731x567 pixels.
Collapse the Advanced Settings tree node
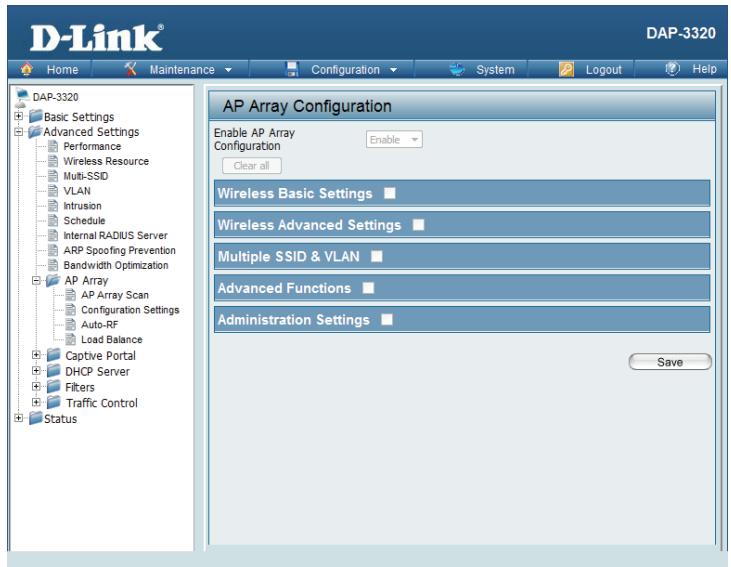point(18,131)
